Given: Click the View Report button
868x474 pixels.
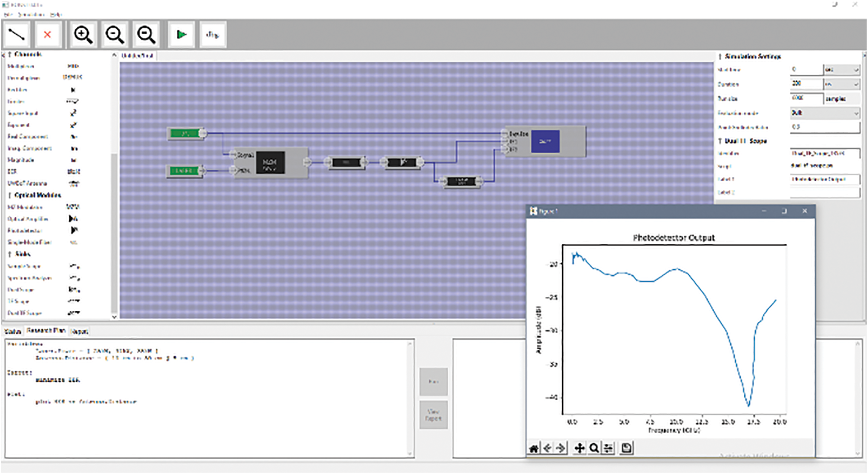Looking at the screenshot, I should tap(434, 415).
